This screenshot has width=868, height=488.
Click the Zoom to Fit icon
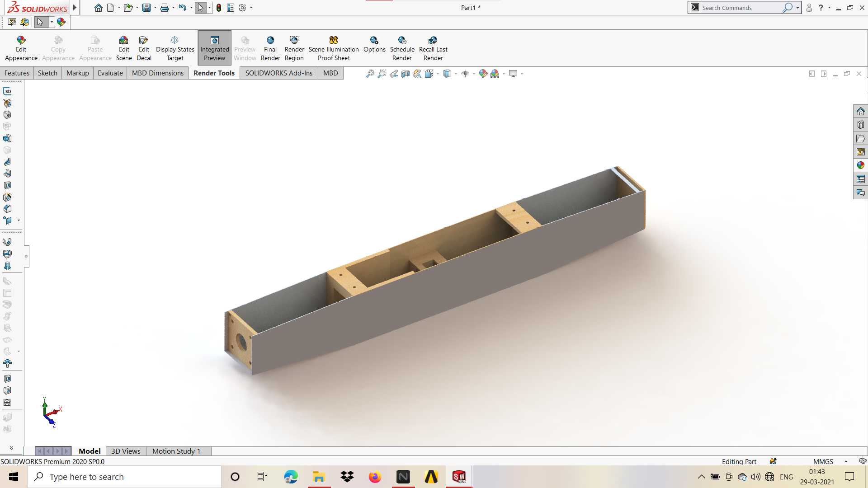(370, 74)
